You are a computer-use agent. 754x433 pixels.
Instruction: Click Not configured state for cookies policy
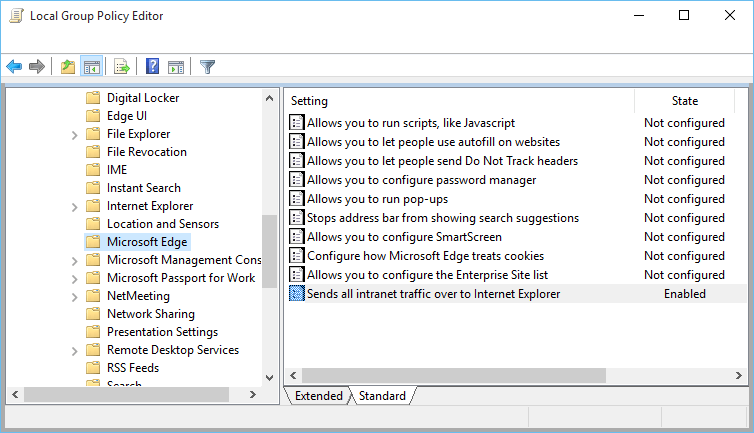coord(684,256)
